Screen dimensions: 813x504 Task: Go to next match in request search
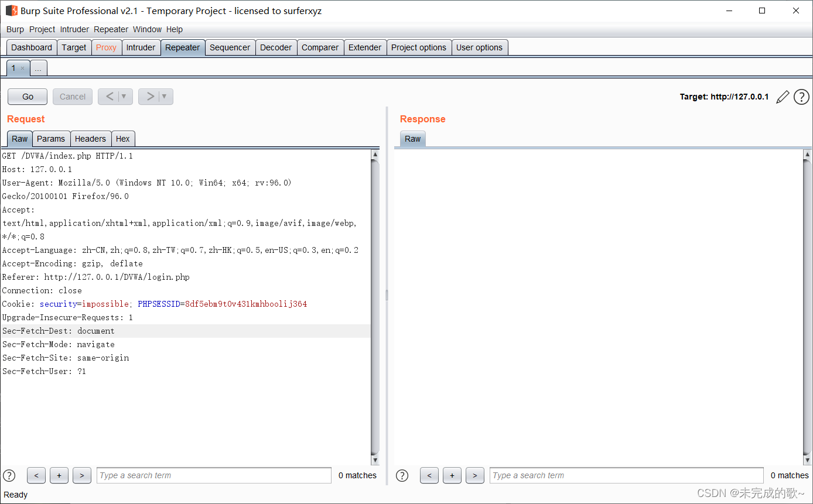pos(82,475)
